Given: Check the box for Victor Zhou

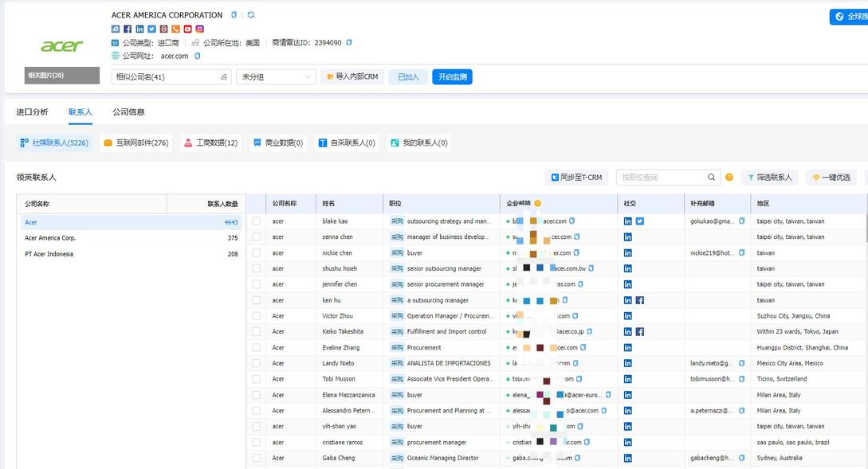Looking at the screenshot, I should coord(257,316).
